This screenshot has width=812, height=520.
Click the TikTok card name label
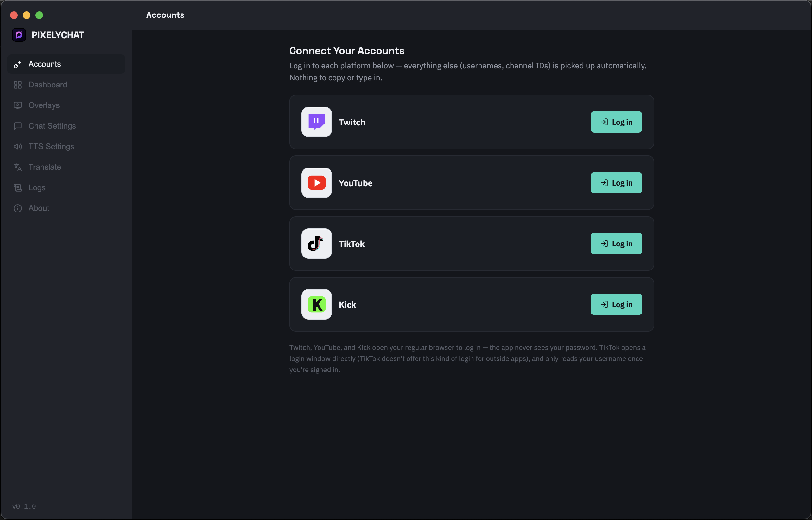tap(352, 244)
